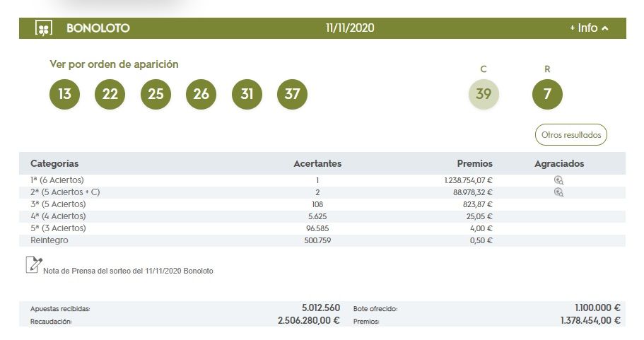The width and height of the screenshot is (644, 340).
Task: Click prize value 88.978,32 €
Action: click(473, 192)
